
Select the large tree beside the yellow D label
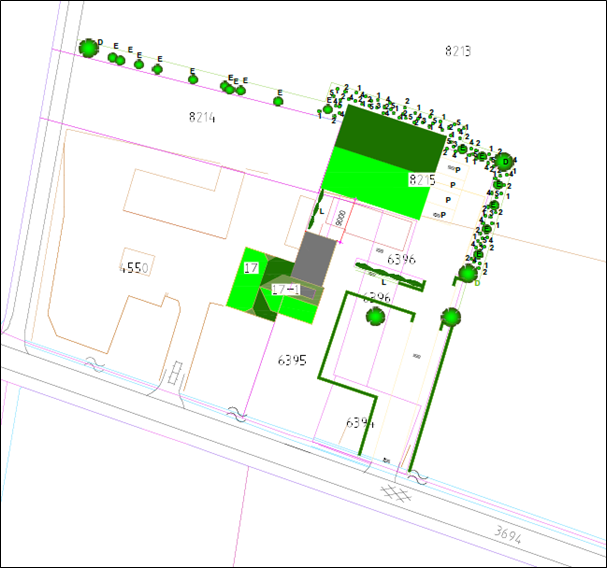click(468, 273)
